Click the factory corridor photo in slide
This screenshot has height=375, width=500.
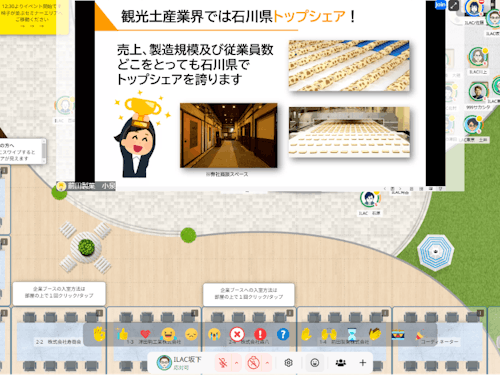coord(229,135)
